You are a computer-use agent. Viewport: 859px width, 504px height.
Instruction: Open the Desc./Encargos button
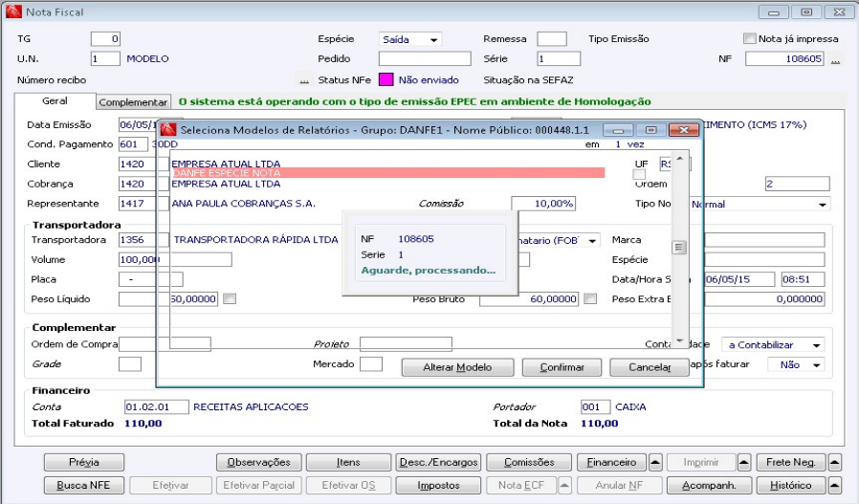438,462
